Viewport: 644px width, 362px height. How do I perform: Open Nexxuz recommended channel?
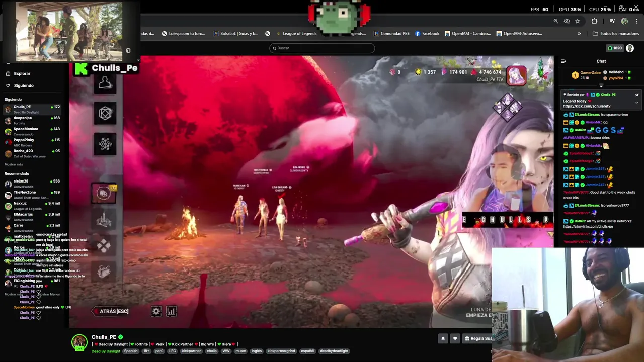33,206
